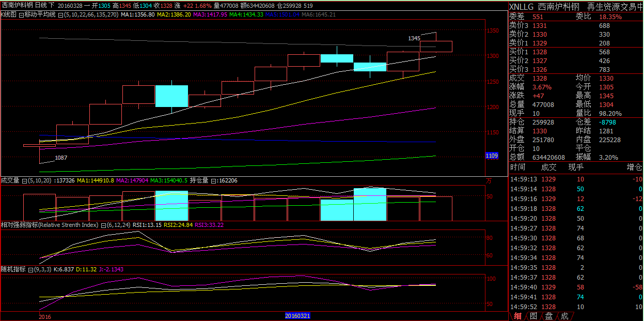
Task: Click the 20160321 date marker on time axis
Action: coord(298,315)
